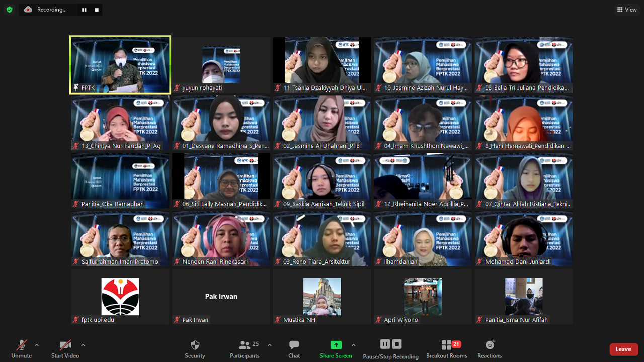644x362 pixels.
Task: Expand audio options arrow beside Unmute
Action: click(36, 345)
